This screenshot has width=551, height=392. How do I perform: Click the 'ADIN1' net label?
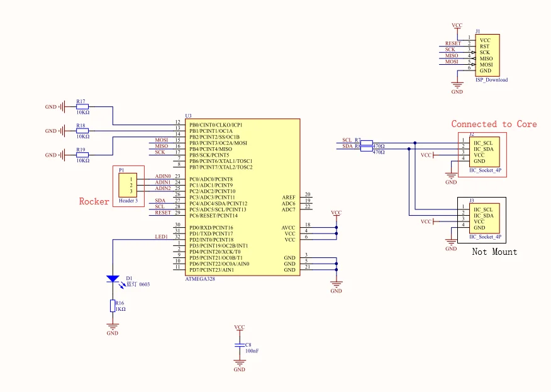(x=163, y=182)
